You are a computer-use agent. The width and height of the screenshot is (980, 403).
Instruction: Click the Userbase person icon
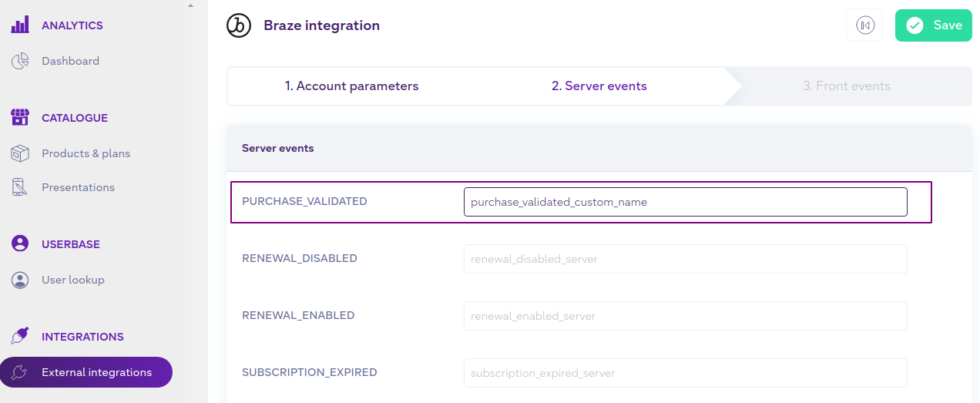click(20, 244)
